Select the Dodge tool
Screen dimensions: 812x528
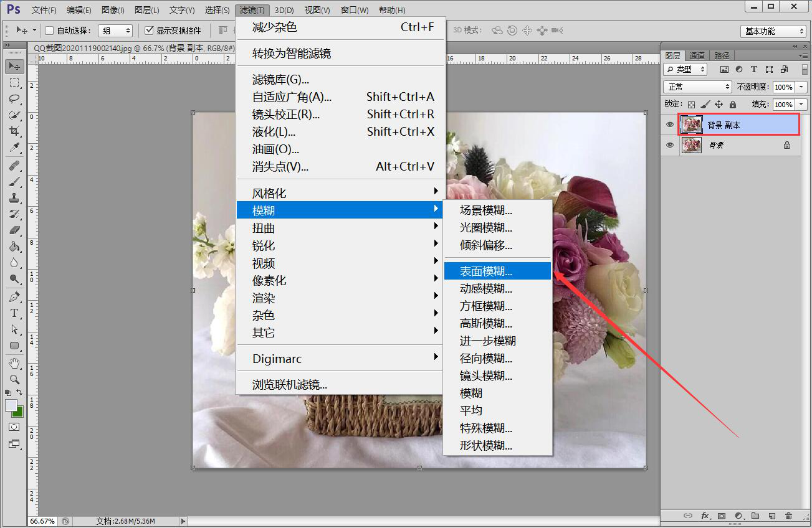click(14, 279)
